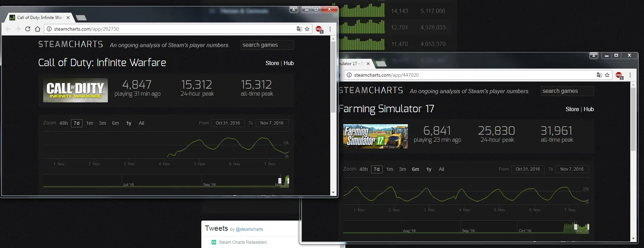Open Adblock Plus icon in Farming Simulator window
The width and height of the screenshot is (644, 248).
619,75
